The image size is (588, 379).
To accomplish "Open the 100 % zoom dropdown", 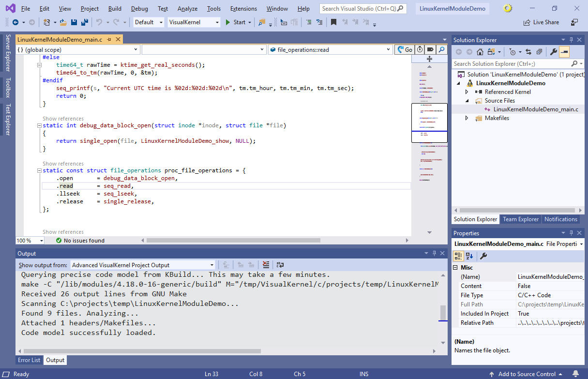I will 30,240.
